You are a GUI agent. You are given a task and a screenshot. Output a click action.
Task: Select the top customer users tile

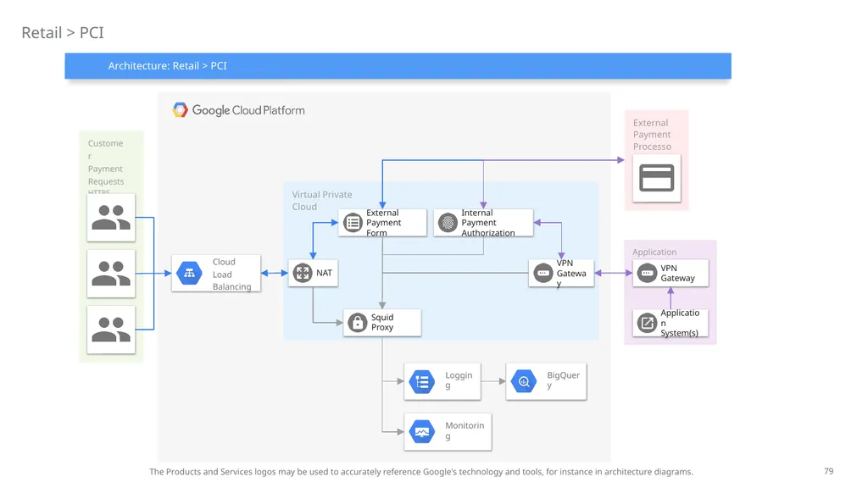tap(111, 218)
